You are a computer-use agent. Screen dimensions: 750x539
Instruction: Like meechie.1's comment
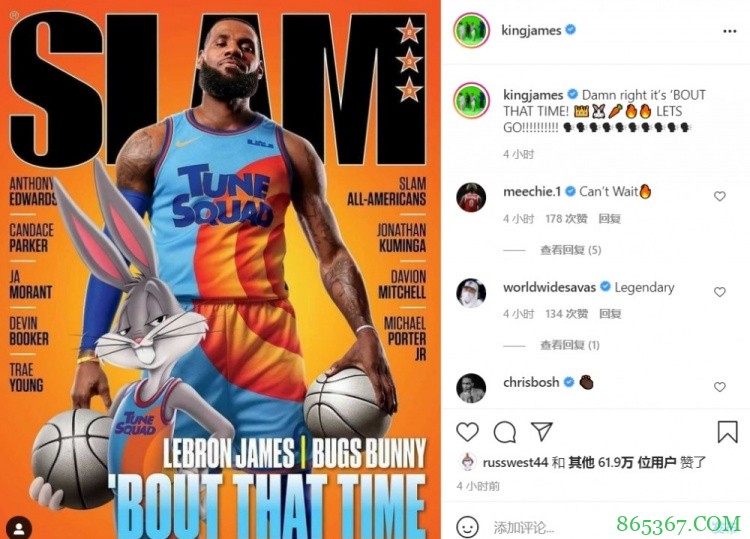(719, 196)
